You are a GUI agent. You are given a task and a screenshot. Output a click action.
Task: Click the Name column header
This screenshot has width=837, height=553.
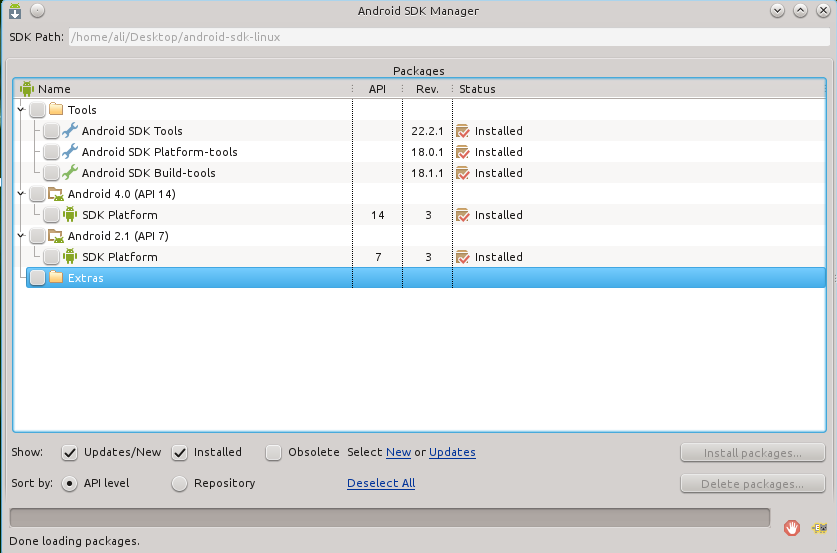[183, 89]
